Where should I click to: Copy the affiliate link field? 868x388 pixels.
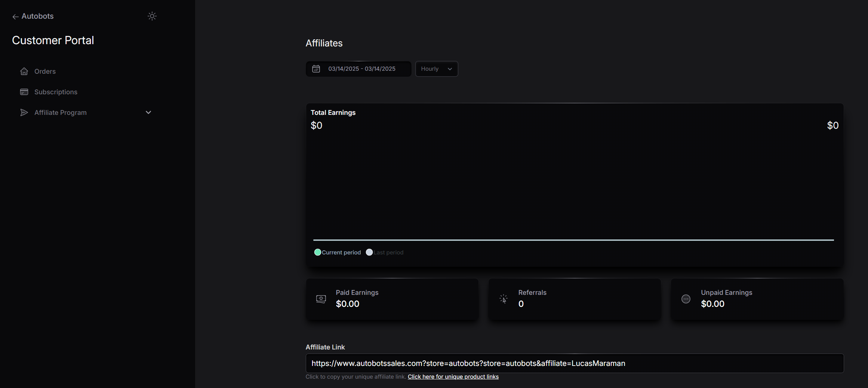[x=574, y=363]
